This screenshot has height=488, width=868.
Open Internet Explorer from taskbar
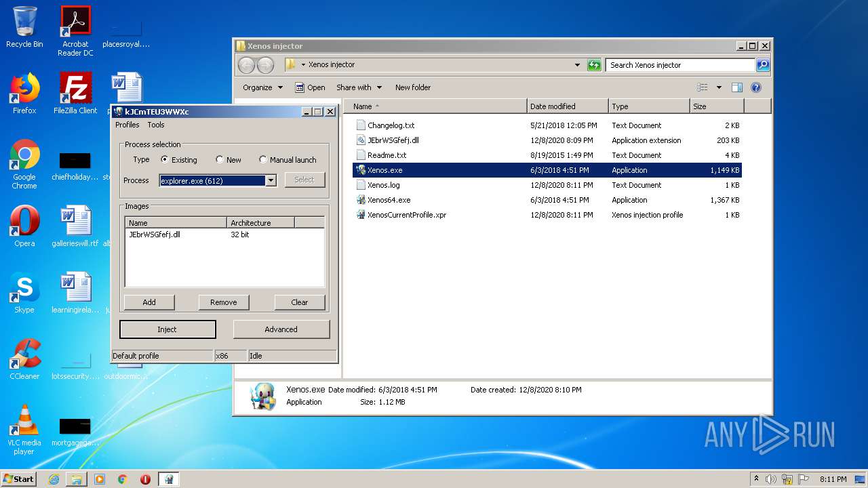point(54,479)
